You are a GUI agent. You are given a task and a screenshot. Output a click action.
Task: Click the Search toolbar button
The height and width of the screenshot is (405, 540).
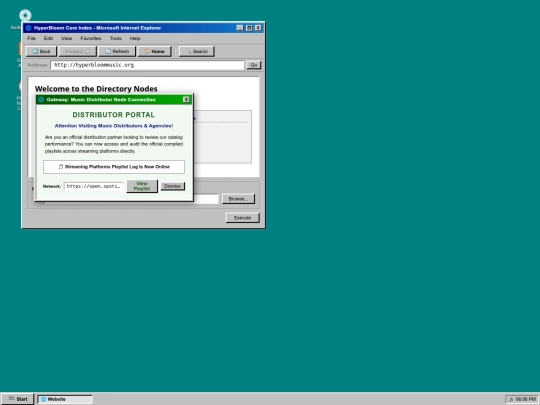(197, 51)
